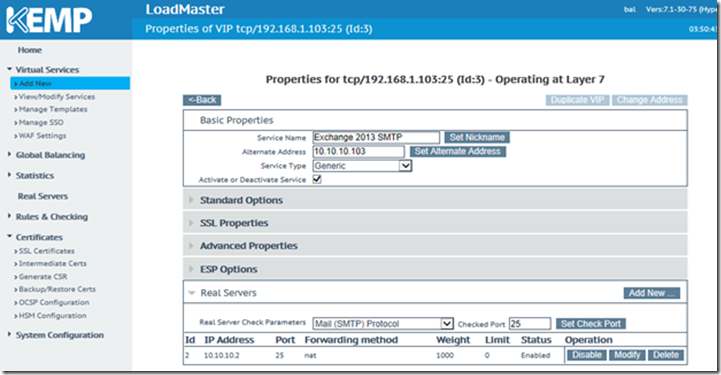Viewport: 721px width, 375px height.
Task: Open View/Modify Services menu item
Action: tap(57, 97)
